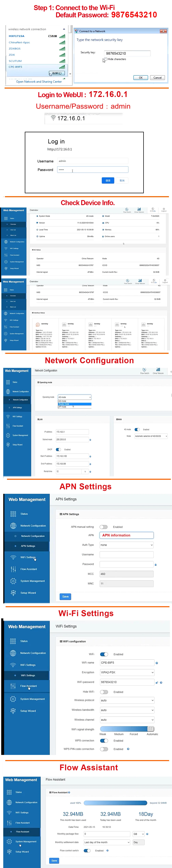
Task: Open the Wireless channel dropdown
Action: coord(127,720)
